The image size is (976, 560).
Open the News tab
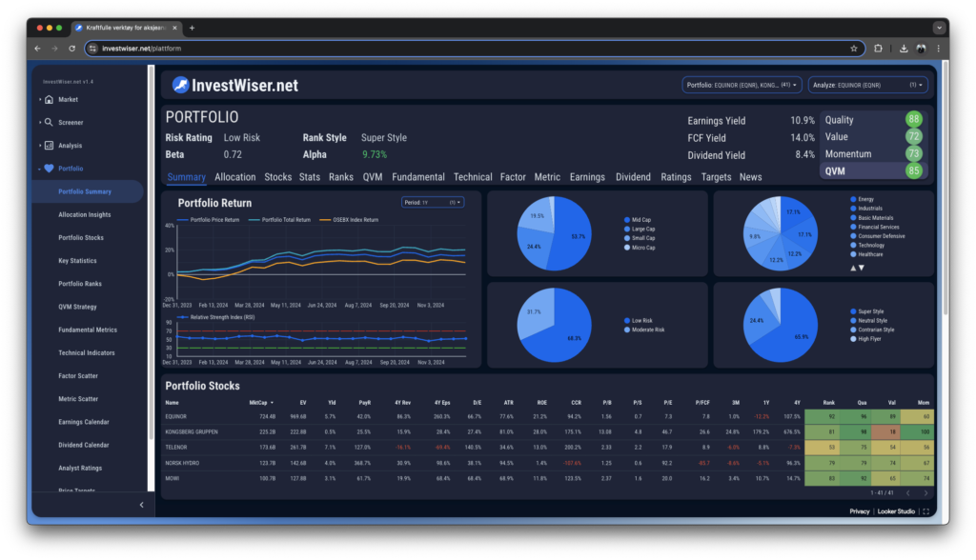tap(750, 177)
